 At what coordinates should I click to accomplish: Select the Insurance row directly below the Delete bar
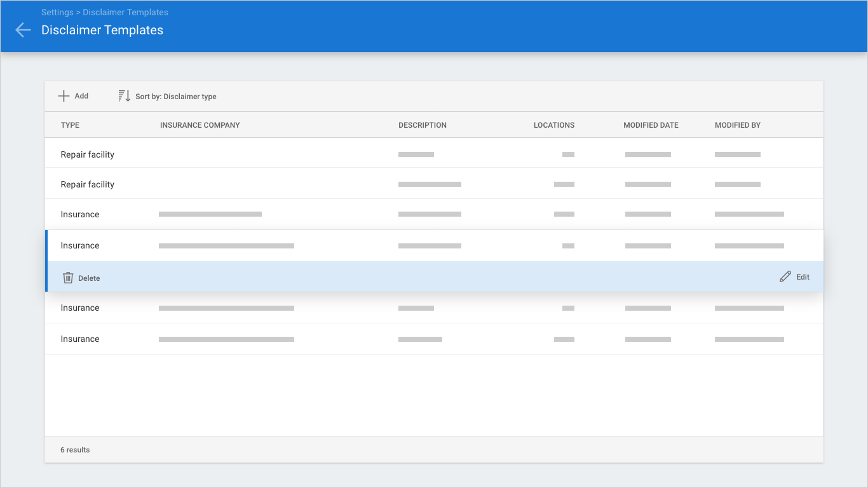[80, 308]
